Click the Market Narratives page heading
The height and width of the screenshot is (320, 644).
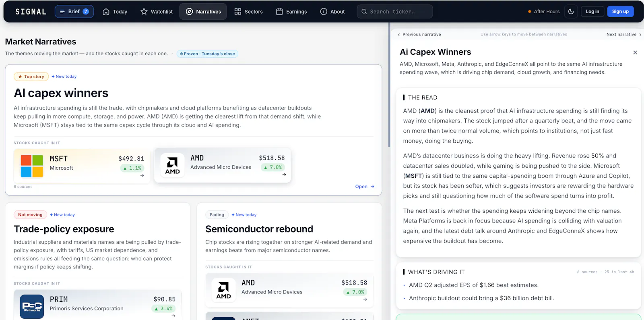point(41,42)
